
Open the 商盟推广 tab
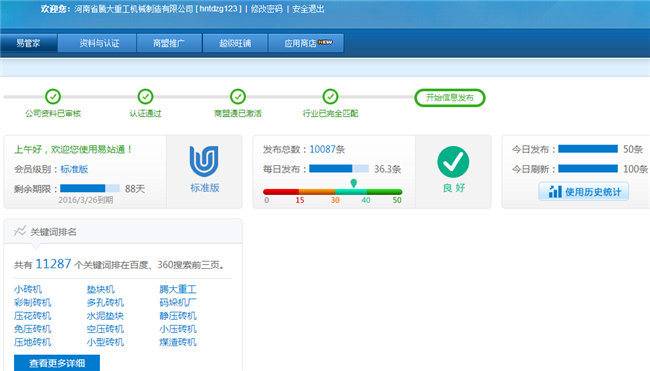pyautogui.click(x=169, y=43)
